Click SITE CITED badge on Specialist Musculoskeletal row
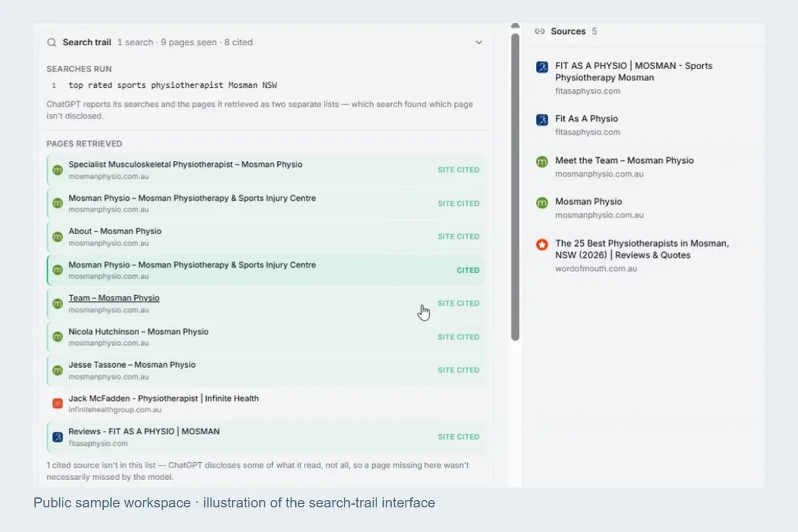 click(x=458, y=170)
